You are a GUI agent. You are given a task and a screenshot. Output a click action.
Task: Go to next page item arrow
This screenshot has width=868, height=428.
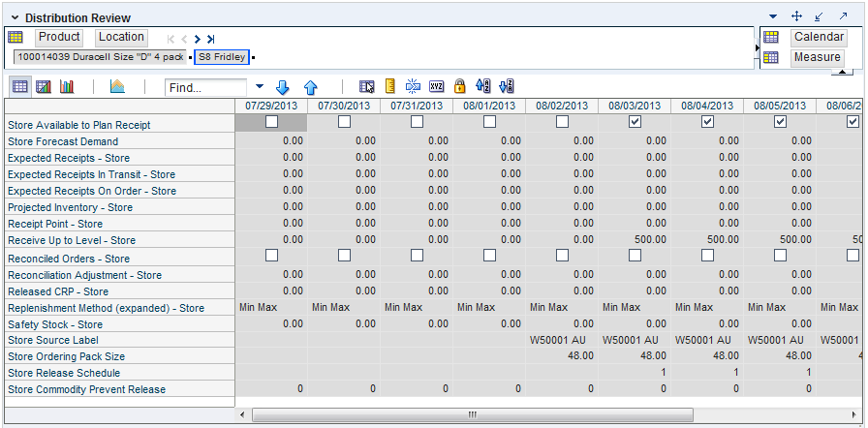[x=197, y=40]
